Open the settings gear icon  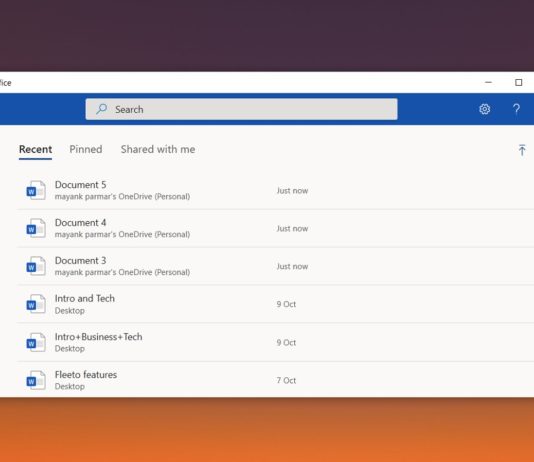coord(484,109)
